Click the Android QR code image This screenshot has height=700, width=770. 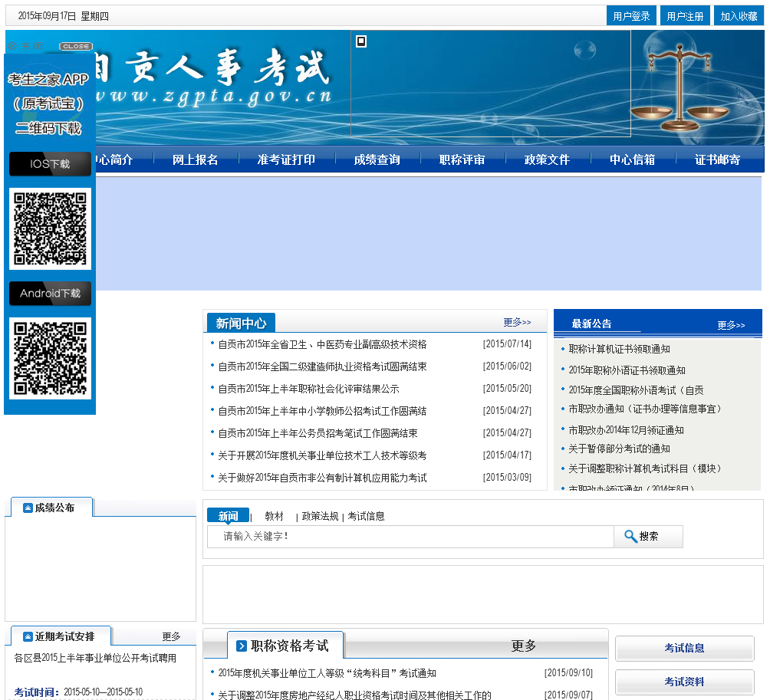click(x=51, y=358)
